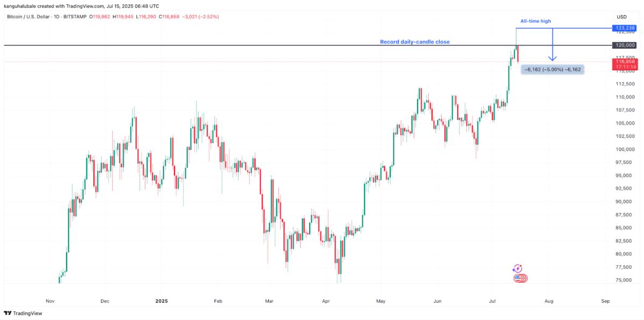Select the 'Record daily-candle close' text annotation

(415, 42)
